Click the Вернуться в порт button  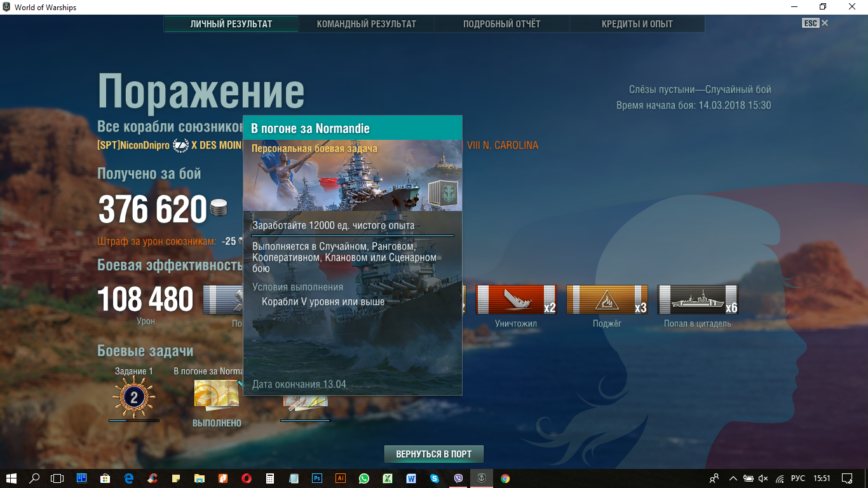click(x=433, y=454)
